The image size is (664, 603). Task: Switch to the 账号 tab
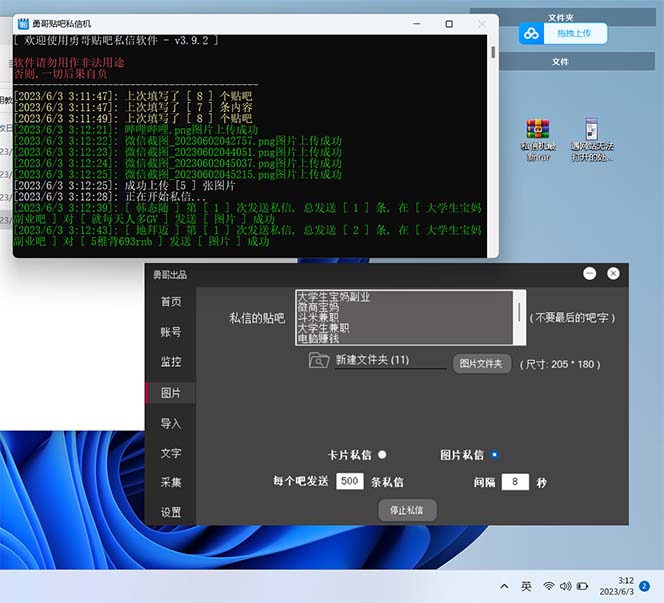point(171,332)
